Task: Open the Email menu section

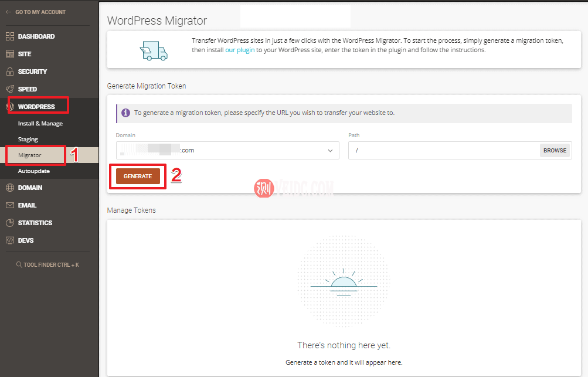Action: pyautogui.click(x=27, y=205)
